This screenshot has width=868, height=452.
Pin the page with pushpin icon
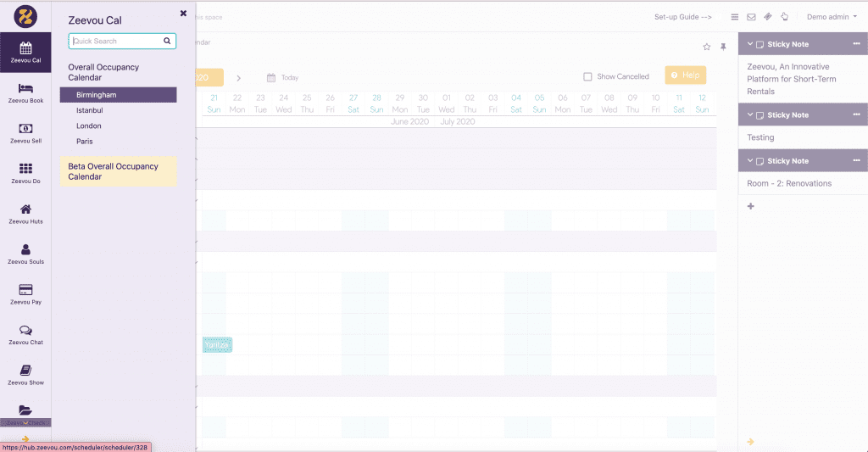[723, 47]
